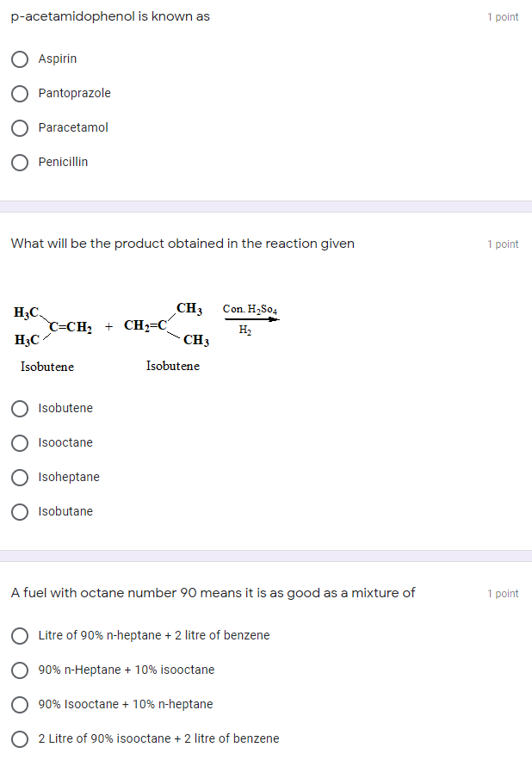Select the Aspirin answer option

[20, 59]
